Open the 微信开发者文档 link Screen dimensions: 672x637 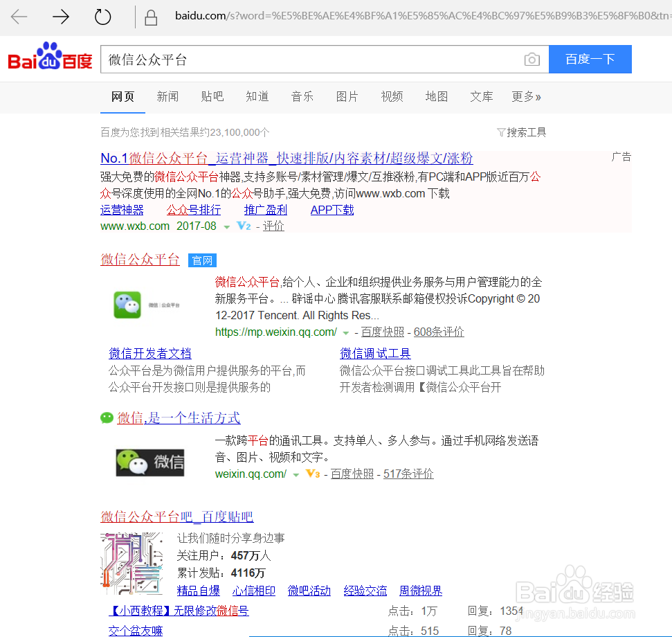(x=150, y=354)
